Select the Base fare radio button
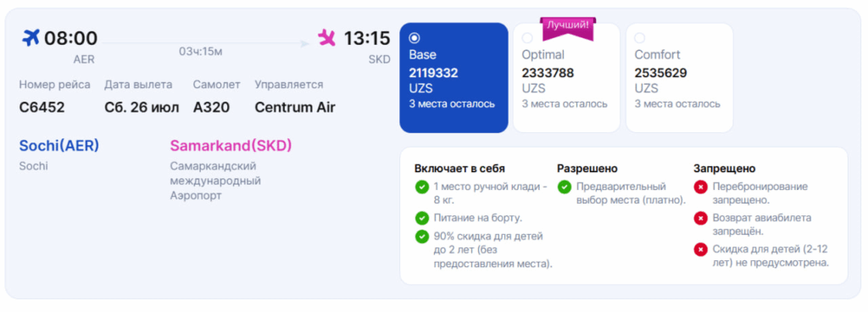 [x=414, y=38]
